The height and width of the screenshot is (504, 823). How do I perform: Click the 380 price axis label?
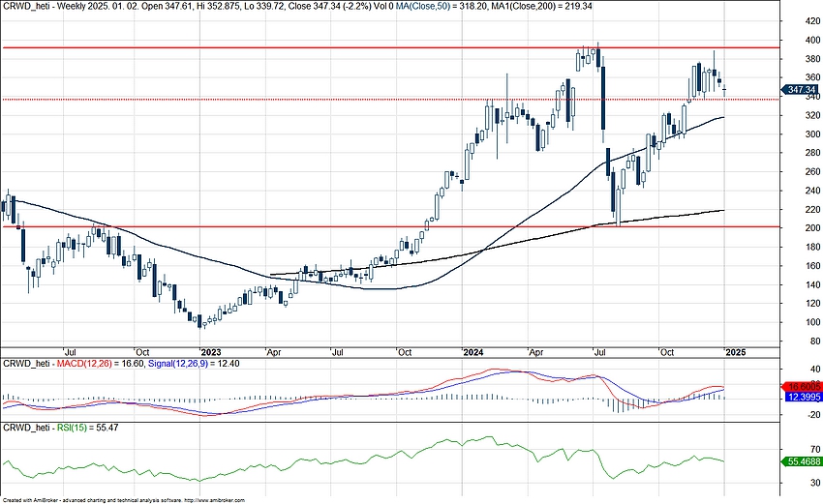(x=812, y=59)
